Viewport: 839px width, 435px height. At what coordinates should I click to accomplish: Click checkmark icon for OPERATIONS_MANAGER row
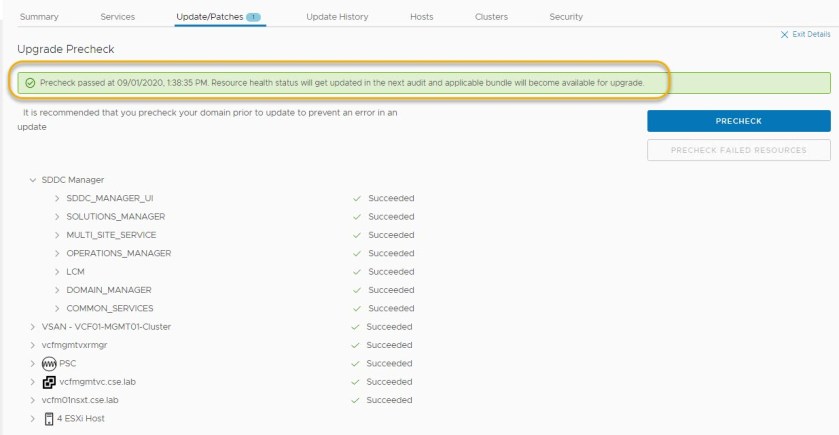[x=357, y=253]
